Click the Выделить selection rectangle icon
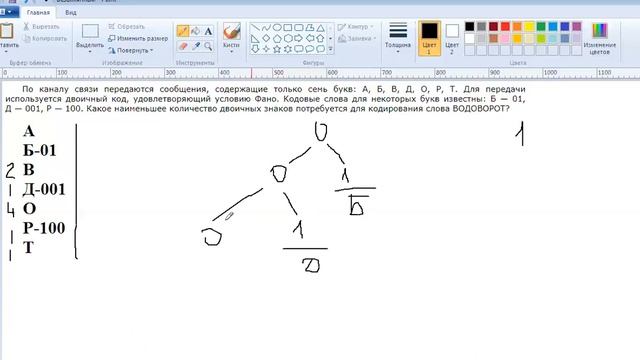Screen dimensions: 640x360 click(x=90, y=31)
